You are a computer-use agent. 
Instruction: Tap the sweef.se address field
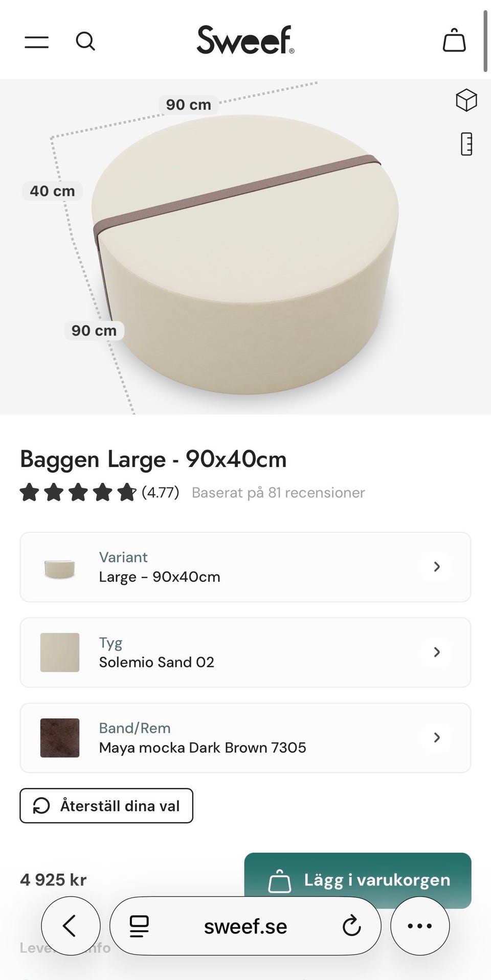[x=245, y=926]
